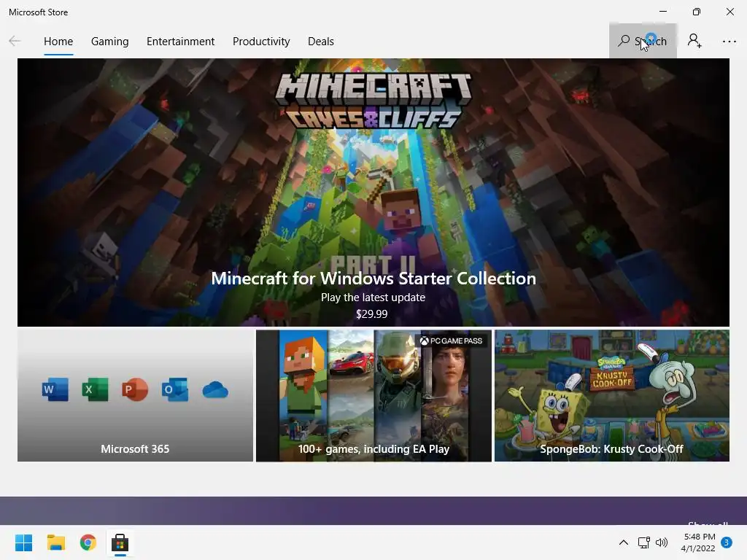Open the 100+ games including EA Play tile
The width and height of the screenshot is (747, 560).
(x=373, y=395)
